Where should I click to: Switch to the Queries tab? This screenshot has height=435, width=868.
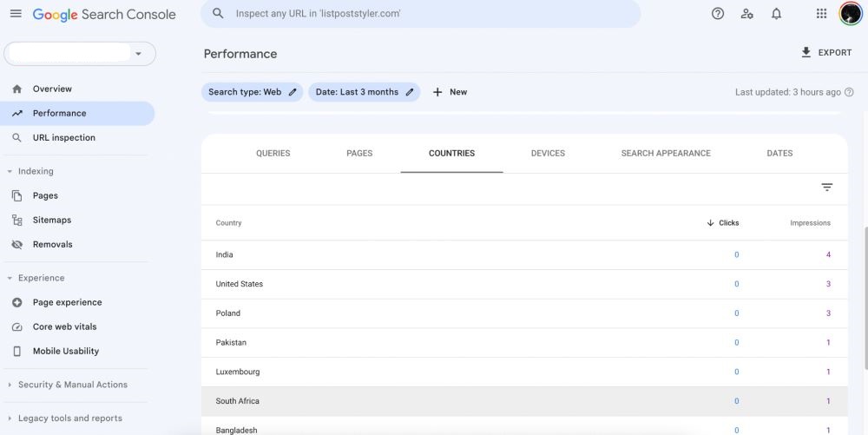[x=273, y=154]
